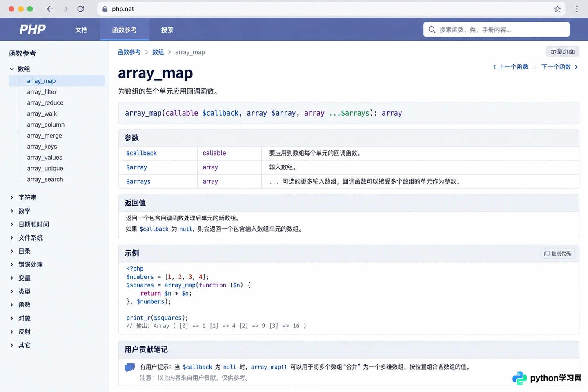Click array_map() in the user note

point(269,367)
